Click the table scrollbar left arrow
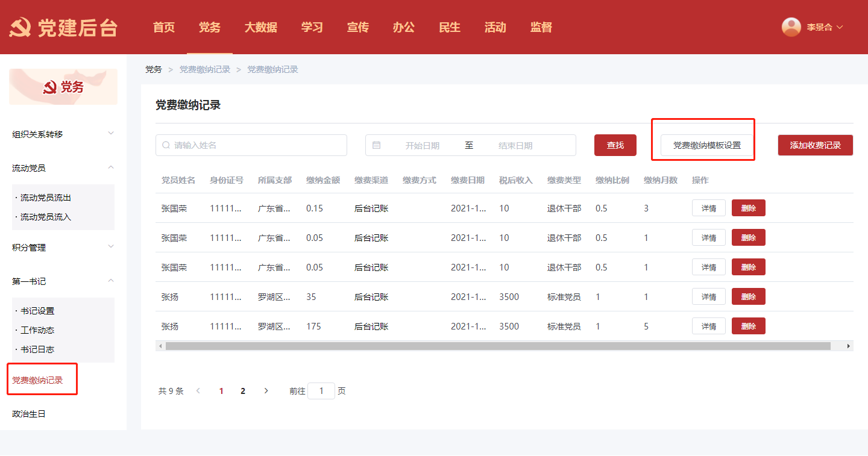The height and width of the screenshot is (456, 868). 160,346
